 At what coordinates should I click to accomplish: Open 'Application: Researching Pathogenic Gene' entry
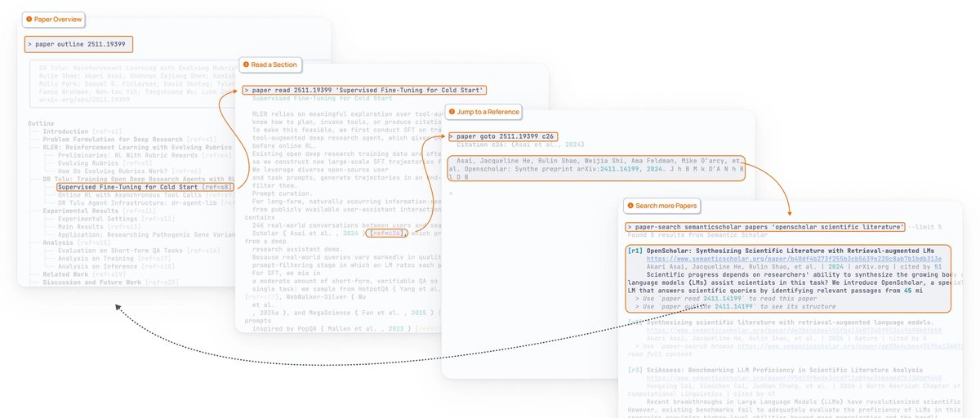(145, 234)
